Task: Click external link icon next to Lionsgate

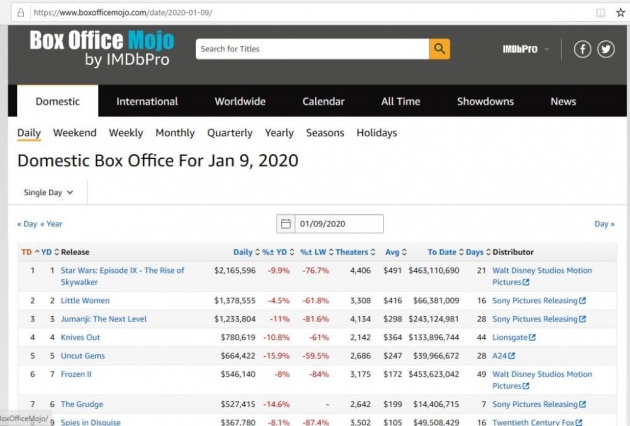Action: 532,338
